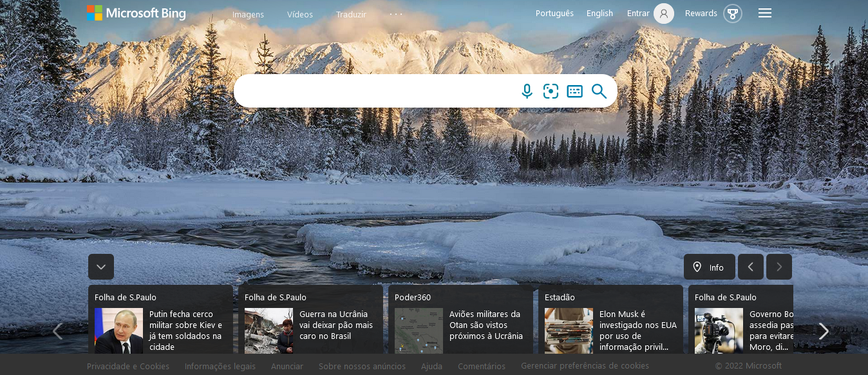Viewport: 868px width, 375px height.
Task: Open the Privacidade e Cookies link
Action: [x=128, y=366]
